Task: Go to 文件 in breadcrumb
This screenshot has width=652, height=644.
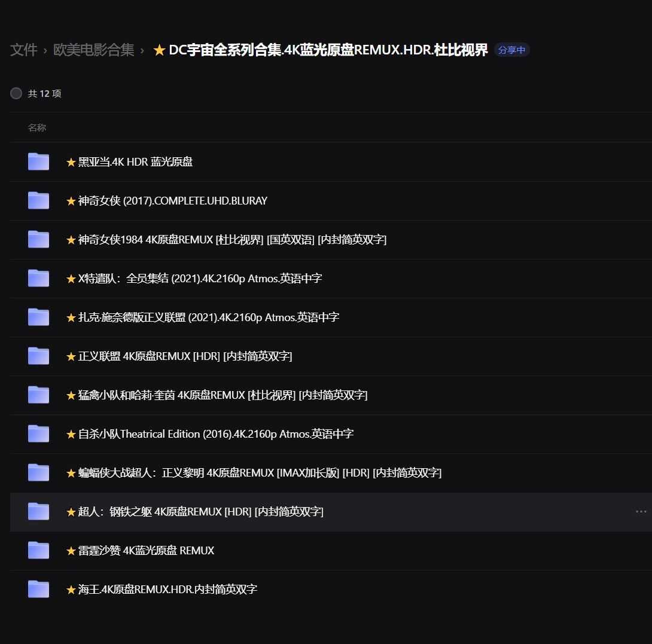Action: (24, 50)
